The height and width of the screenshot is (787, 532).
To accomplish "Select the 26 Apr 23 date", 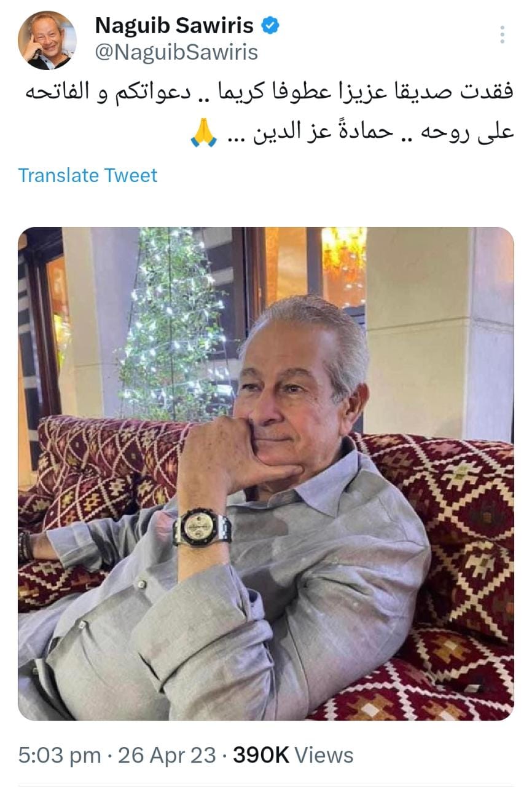I will (x=167, y=755).
